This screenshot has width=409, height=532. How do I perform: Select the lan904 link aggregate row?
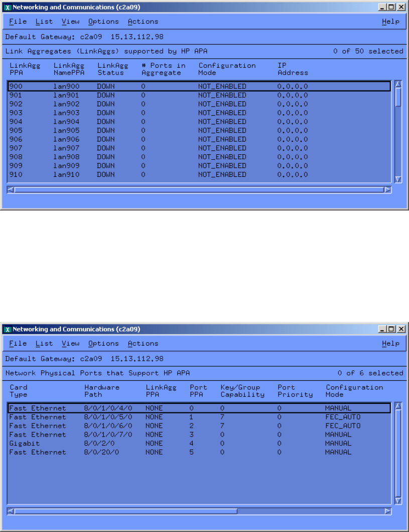coord(199,122)
